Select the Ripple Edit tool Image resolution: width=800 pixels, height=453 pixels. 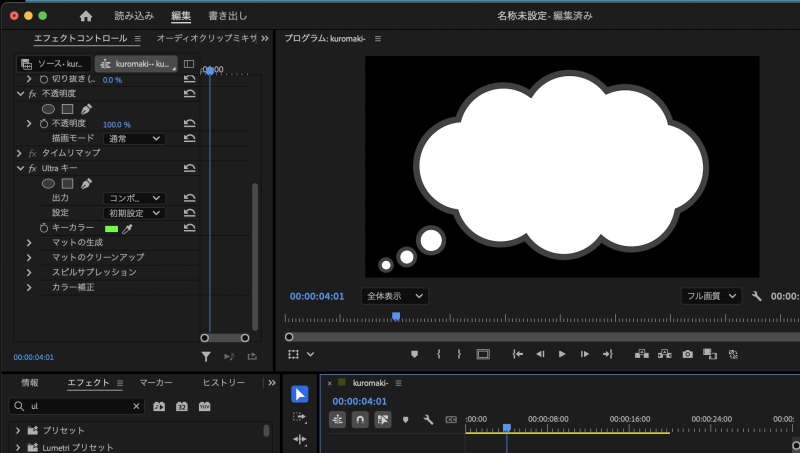point(300,440)
